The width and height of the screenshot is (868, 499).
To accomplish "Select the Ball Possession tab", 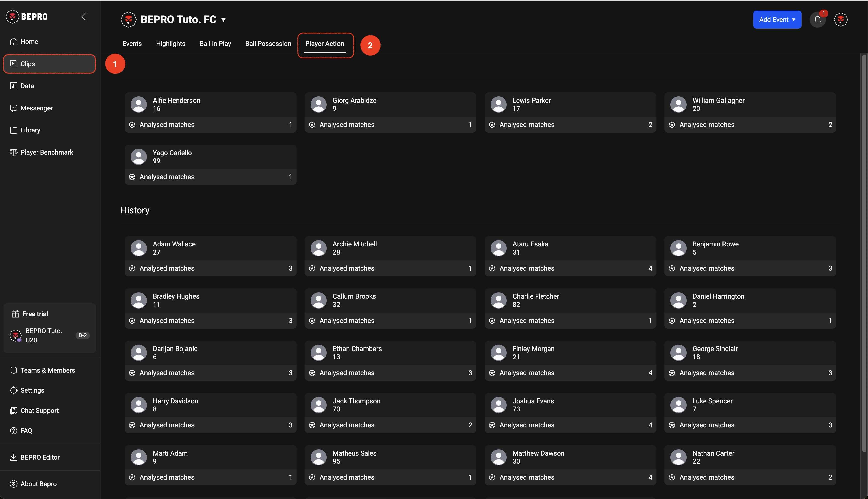I will click(268, 44).
